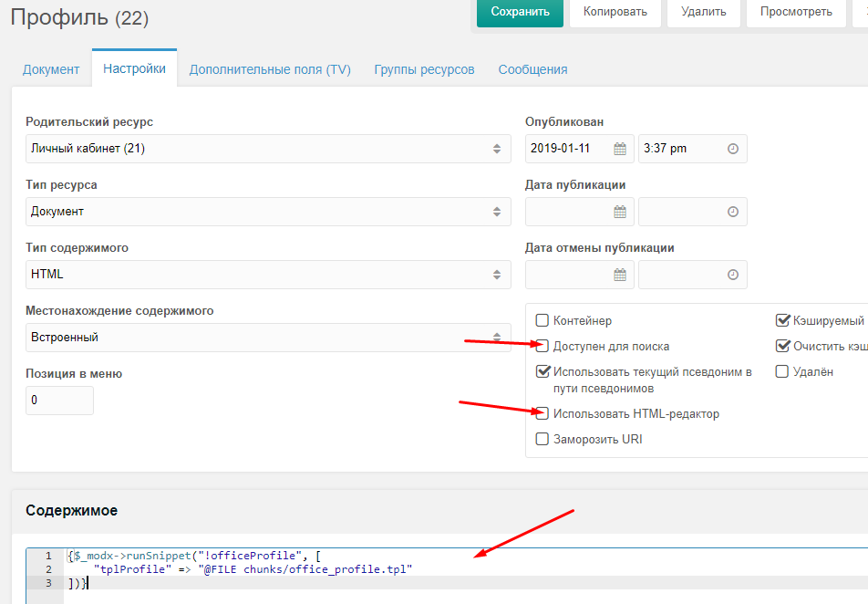
Task: Switch to the Документ tab
Action: pos(51,70)
